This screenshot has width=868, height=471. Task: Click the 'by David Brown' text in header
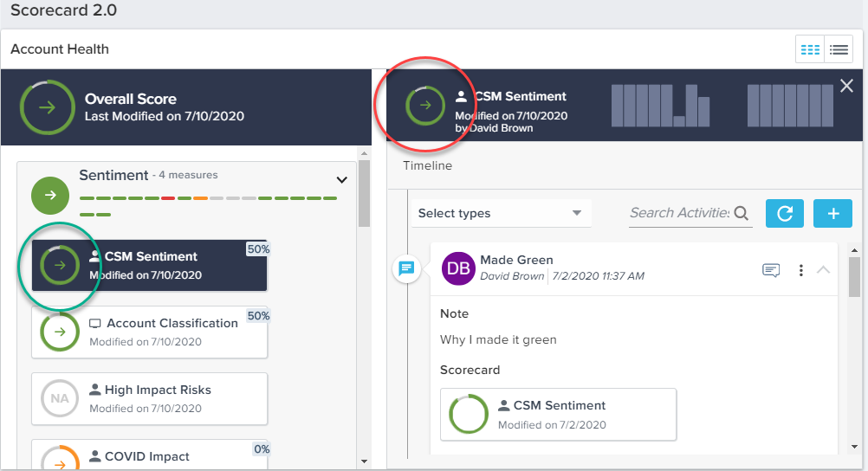[494, 128]
